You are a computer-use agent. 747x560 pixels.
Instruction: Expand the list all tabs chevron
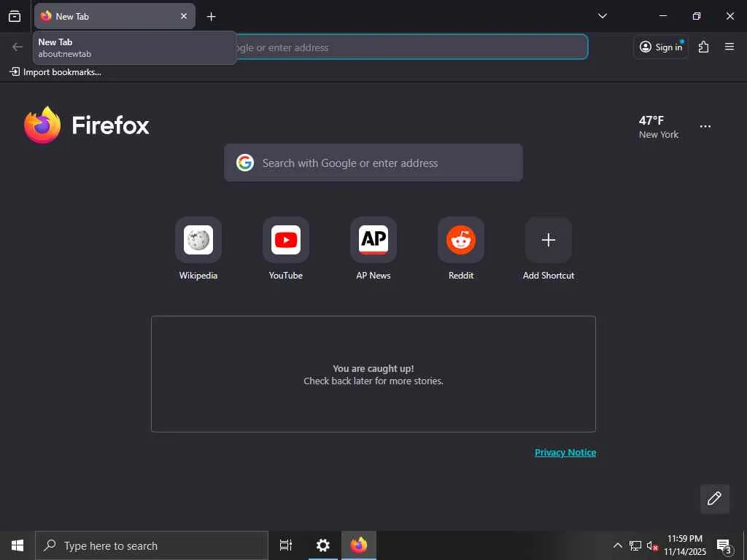point(602,16)
